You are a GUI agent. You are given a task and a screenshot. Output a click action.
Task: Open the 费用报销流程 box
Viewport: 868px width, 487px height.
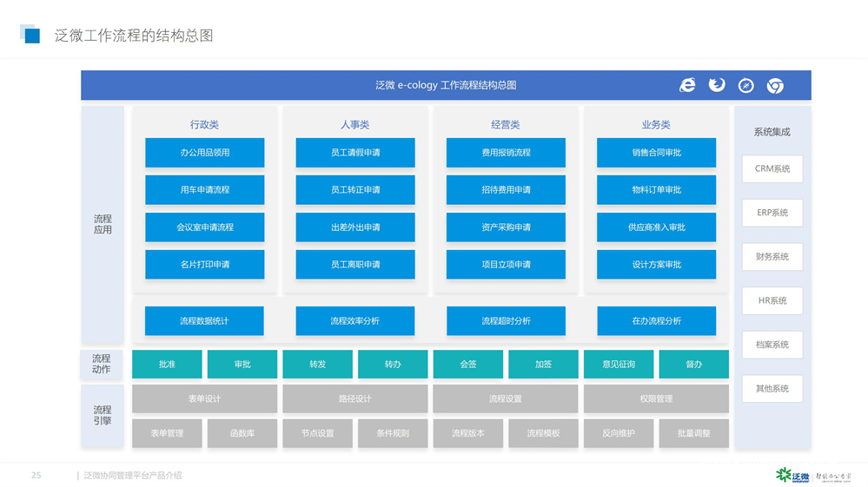tap(506, 153)
